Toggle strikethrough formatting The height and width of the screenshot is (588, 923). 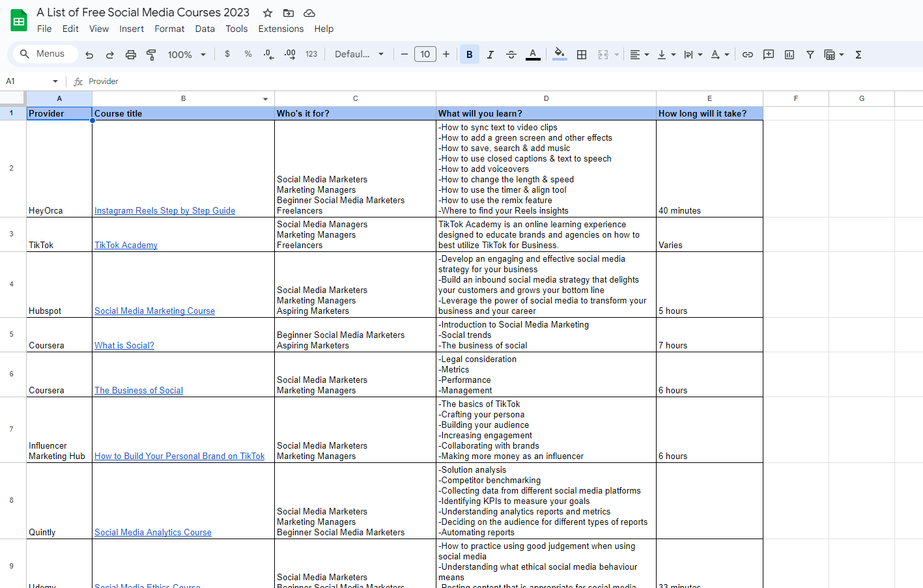tap(511, 55)
